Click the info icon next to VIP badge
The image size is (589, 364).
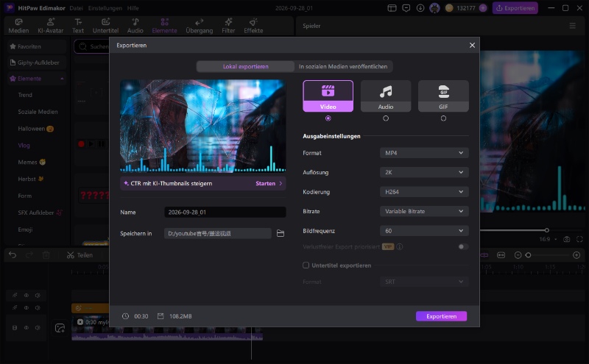[400, 246]
